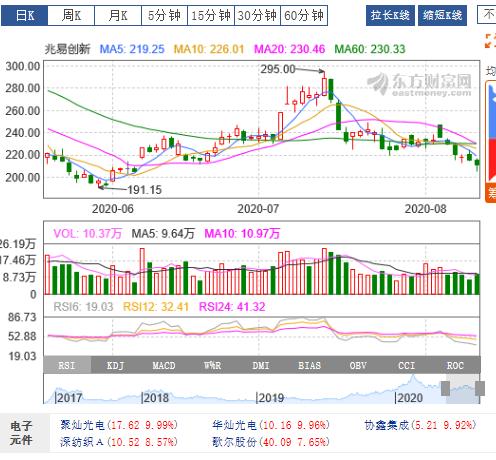
Task: Select the BIAS indicator tab
Action: (x=309, y=365)
